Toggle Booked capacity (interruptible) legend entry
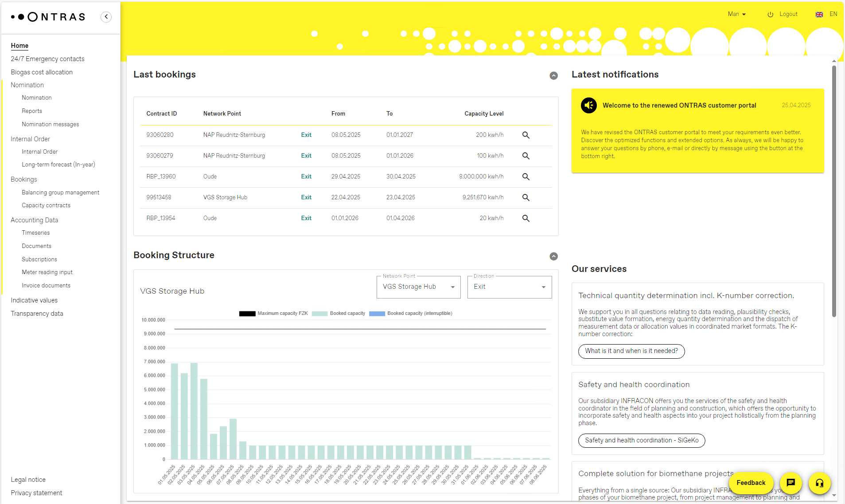Image resolution: width=845 pixels, height=504 pixels. pos(411,313)
